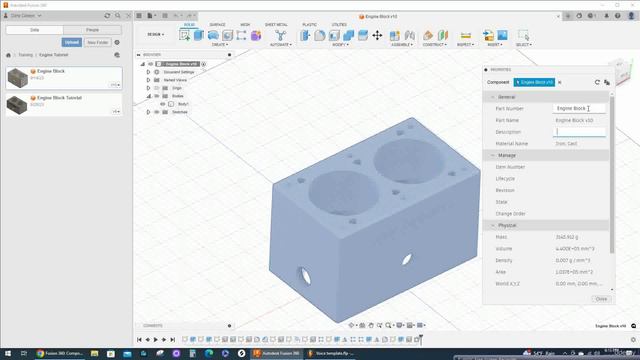
Task: Click the Description input field
Action: coord(579,132)
